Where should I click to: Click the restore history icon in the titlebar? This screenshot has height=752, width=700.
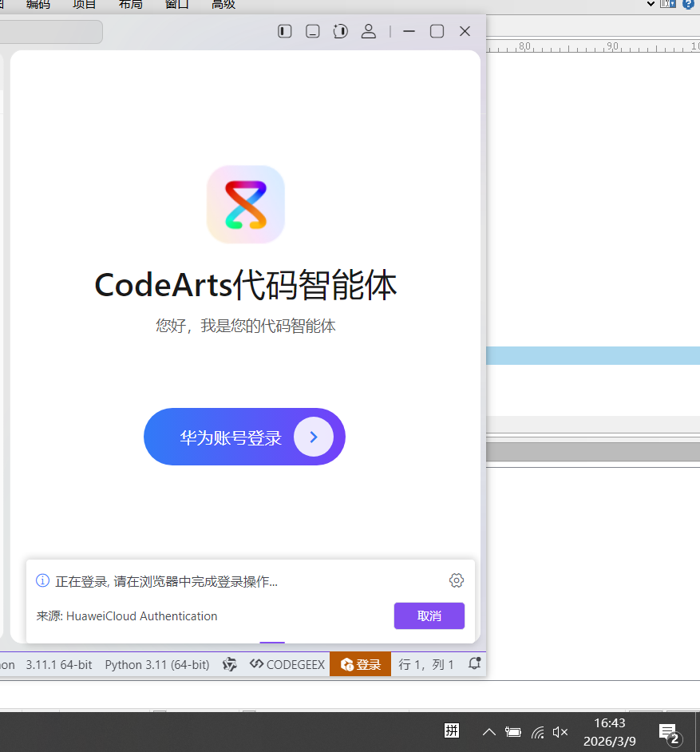[340, 31]
